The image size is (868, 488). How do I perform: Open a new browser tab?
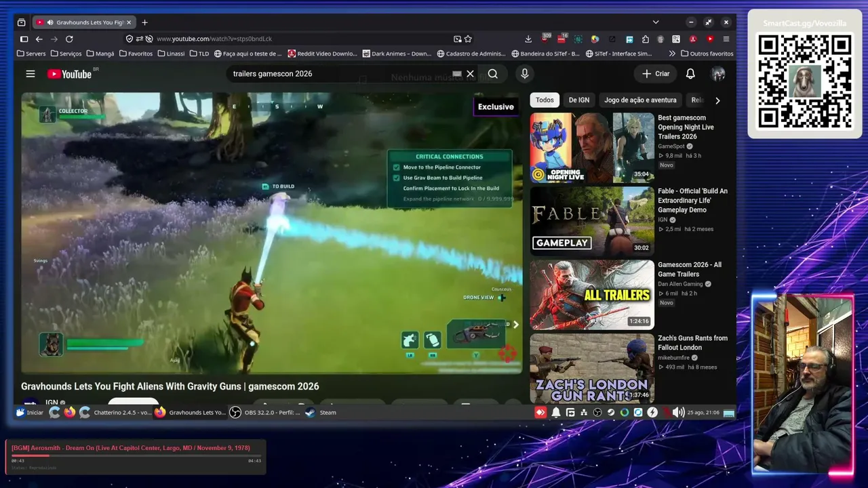(x=144, y=22)
